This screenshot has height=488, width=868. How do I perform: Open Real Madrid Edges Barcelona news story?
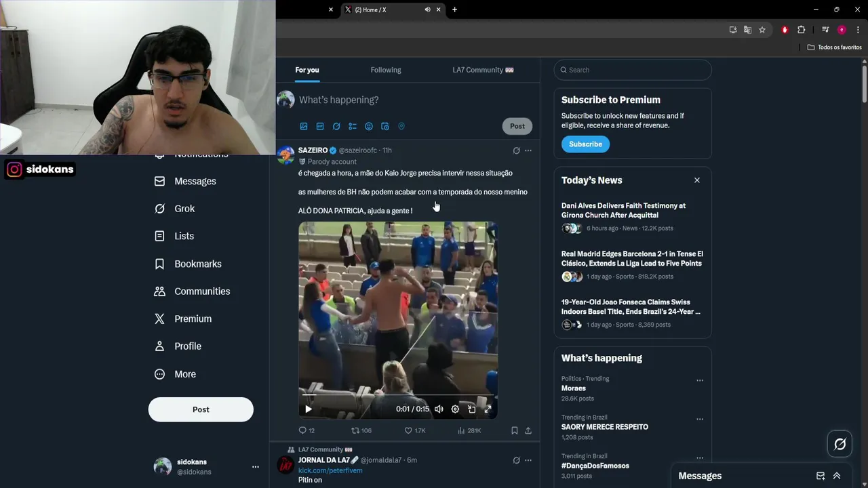point(632,265)
